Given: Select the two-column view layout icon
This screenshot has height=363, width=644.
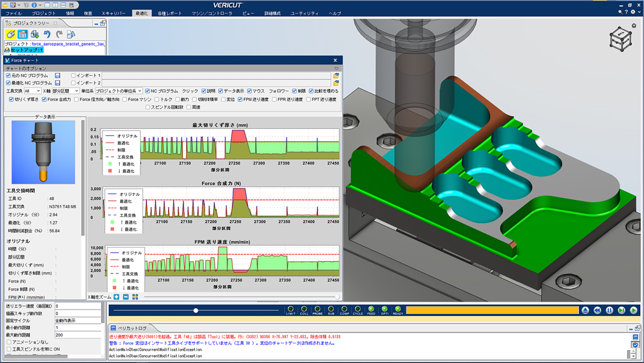Looking at the screenshot, I should (55, 5).
